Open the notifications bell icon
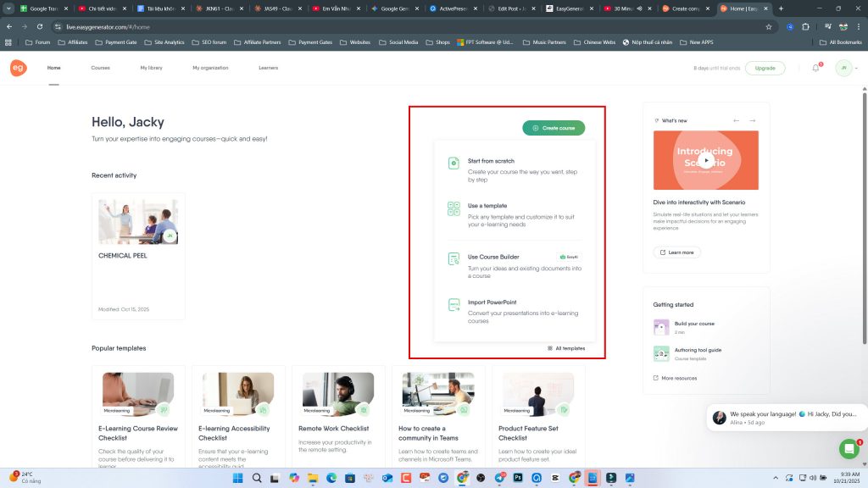868x488 pixels. 815,68
